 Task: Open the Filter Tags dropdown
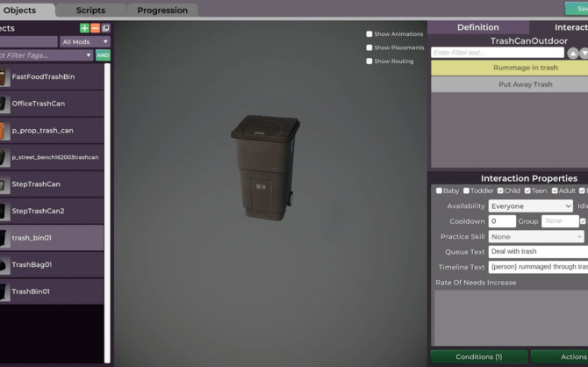coord(46,55)
